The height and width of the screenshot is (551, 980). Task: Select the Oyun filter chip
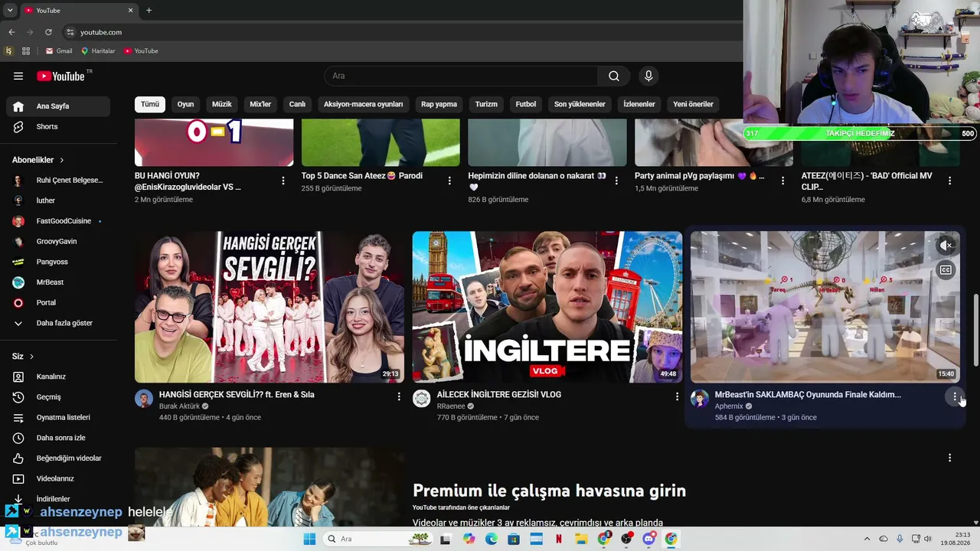coord(186,104)
